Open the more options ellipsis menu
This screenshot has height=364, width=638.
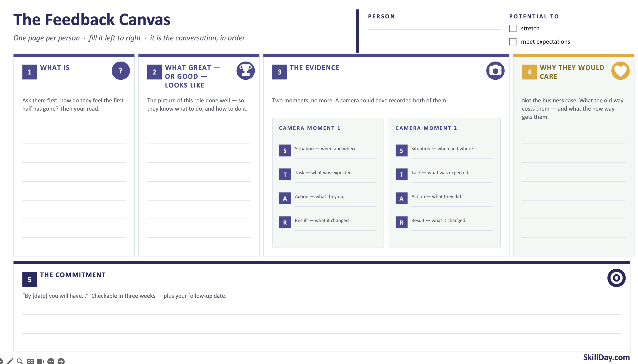[51, 362]
